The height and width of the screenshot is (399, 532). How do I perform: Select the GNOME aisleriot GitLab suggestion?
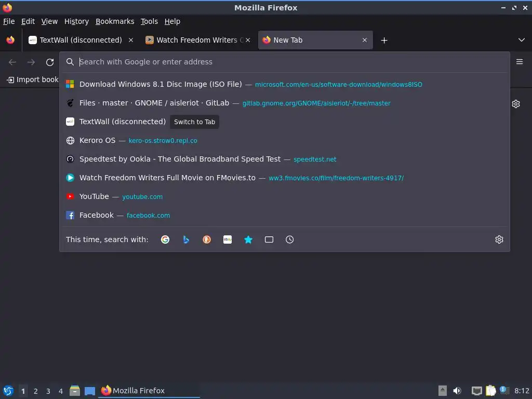click(x=285, y=103)
